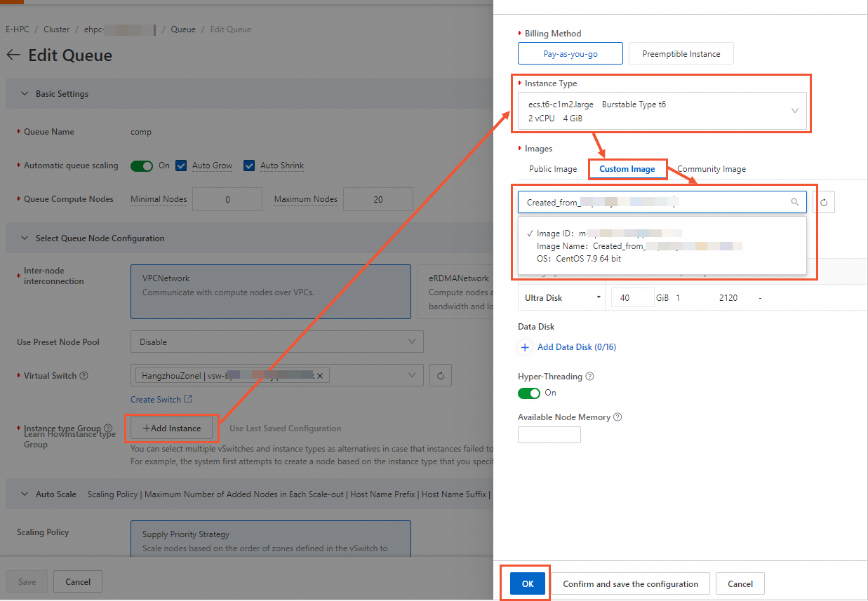The image size is (868, 601).
Task: Click the Save button on Edit Queue page
Action: pyautogui.click(x=27, y=581)
